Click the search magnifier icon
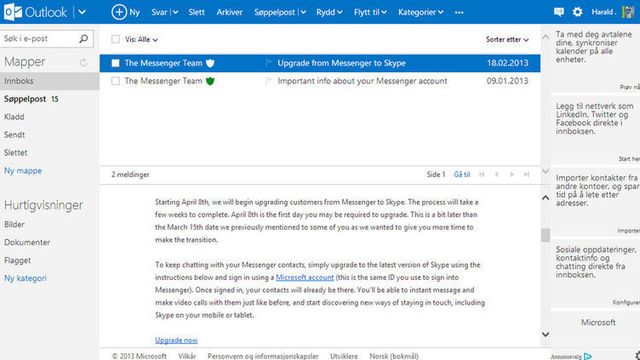This screenshot has width=640, height=360. click(x=84, y=38)
